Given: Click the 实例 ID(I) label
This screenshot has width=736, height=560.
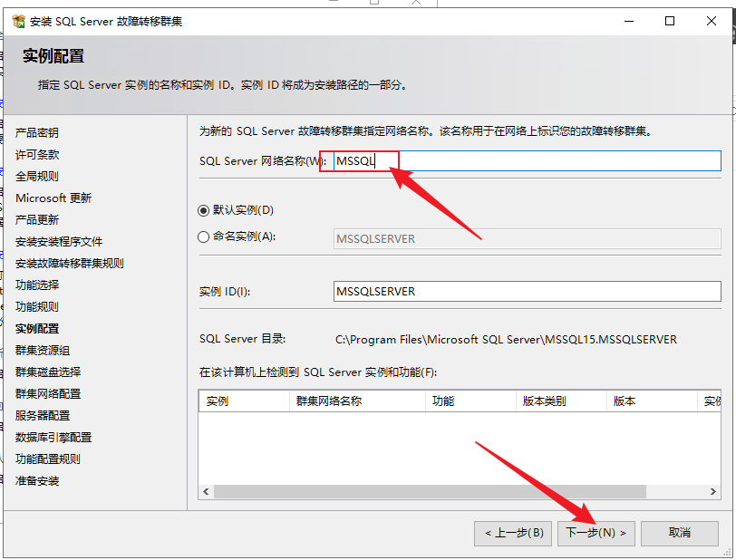Looking at the screenshot, I should click(x=225, y=292).
